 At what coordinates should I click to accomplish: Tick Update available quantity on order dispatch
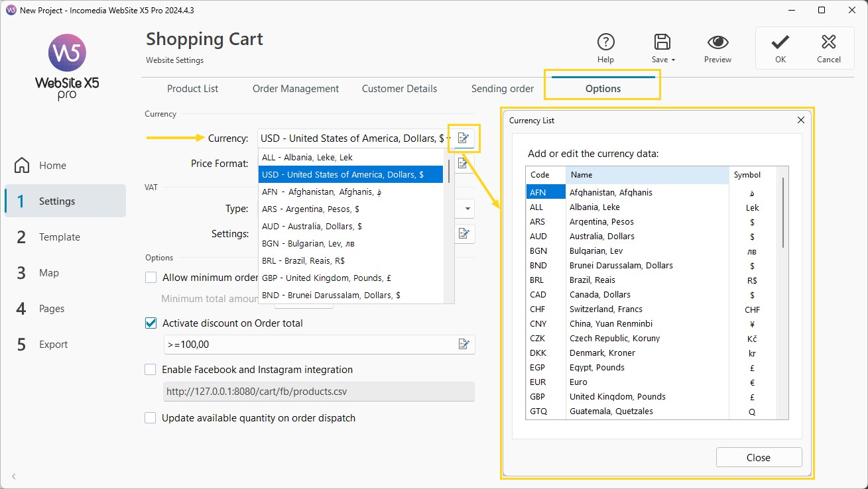(x=151, y=418)
